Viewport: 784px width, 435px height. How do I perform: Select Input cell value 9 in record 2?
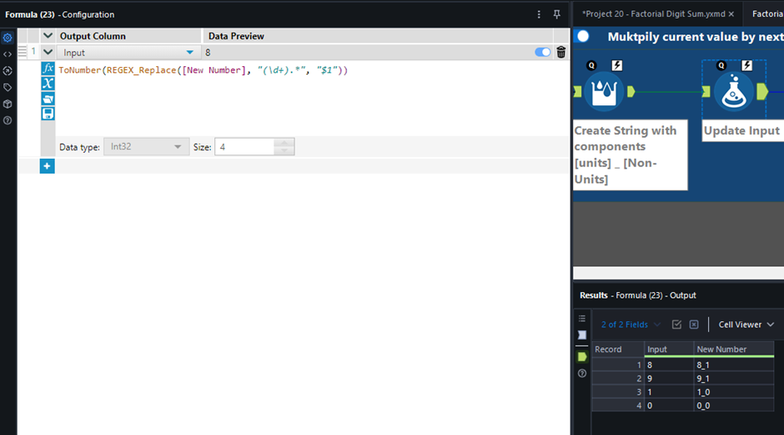[669, 378]
